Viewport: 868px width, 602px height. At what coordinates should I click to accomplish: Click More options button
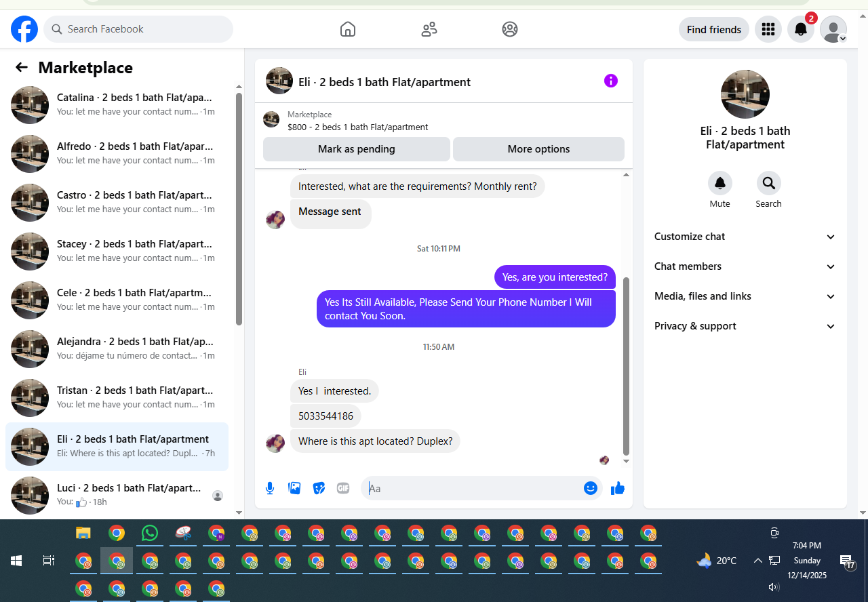[x=539, y=149]
